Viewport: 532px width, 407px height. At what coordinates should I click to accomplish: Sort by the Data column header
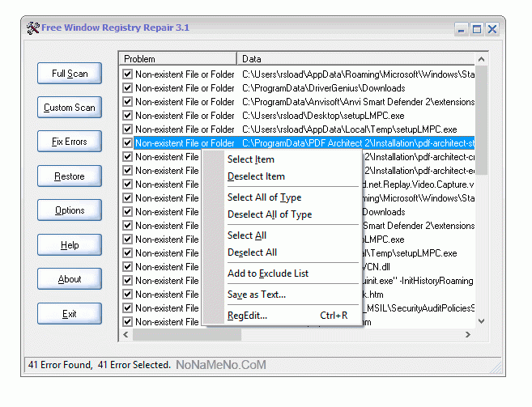coord(356,59)
